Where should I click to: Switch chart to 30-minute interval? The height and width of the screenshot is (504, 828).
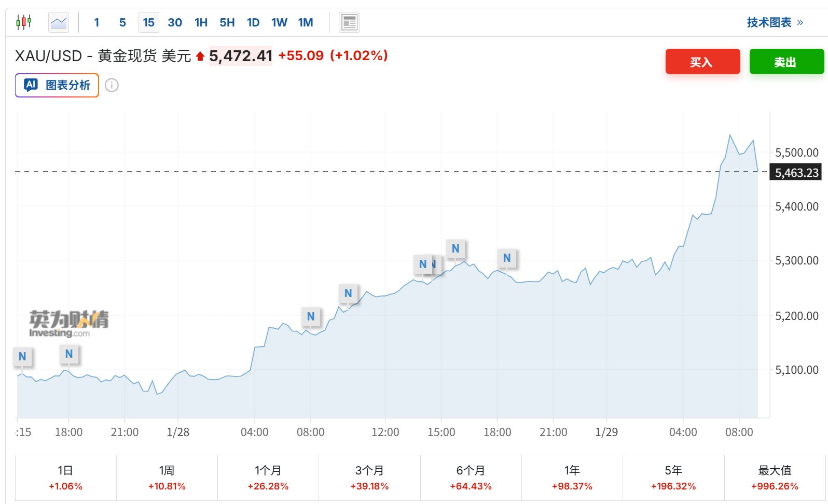pos(175,22)
